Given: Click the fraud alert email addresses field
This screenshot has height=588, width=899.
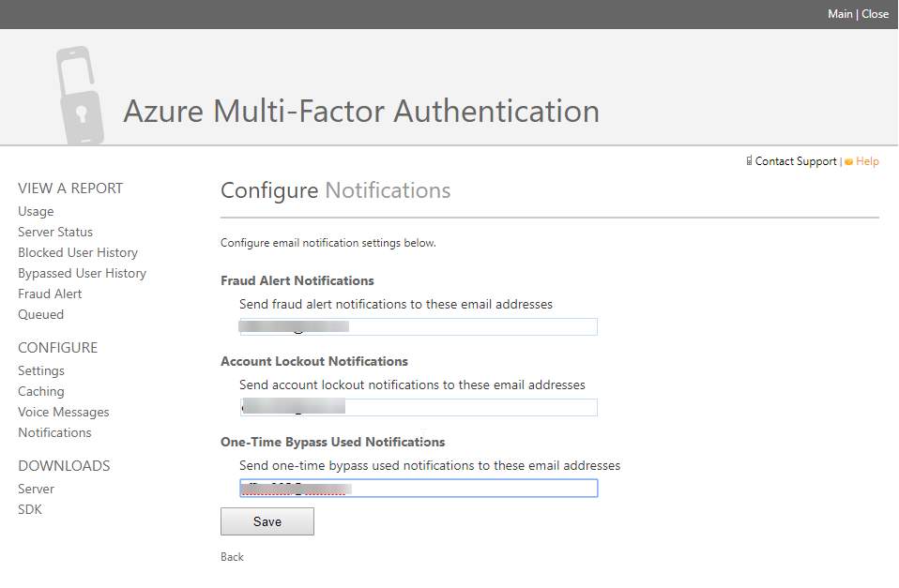Looking at the screenshot, I should [x=418, y=326].
